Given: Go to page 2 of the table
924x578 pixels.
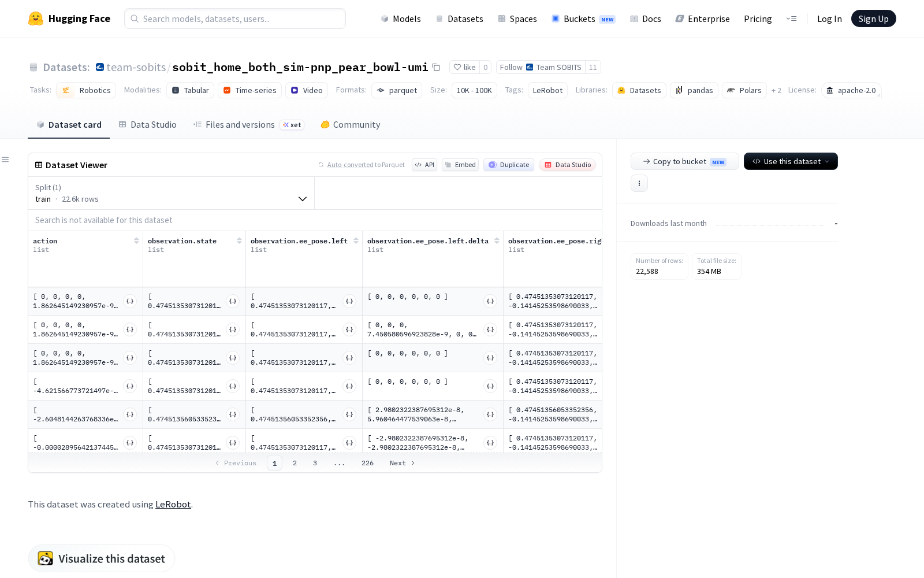Looking at the screenshot, I should pos(295,463).
